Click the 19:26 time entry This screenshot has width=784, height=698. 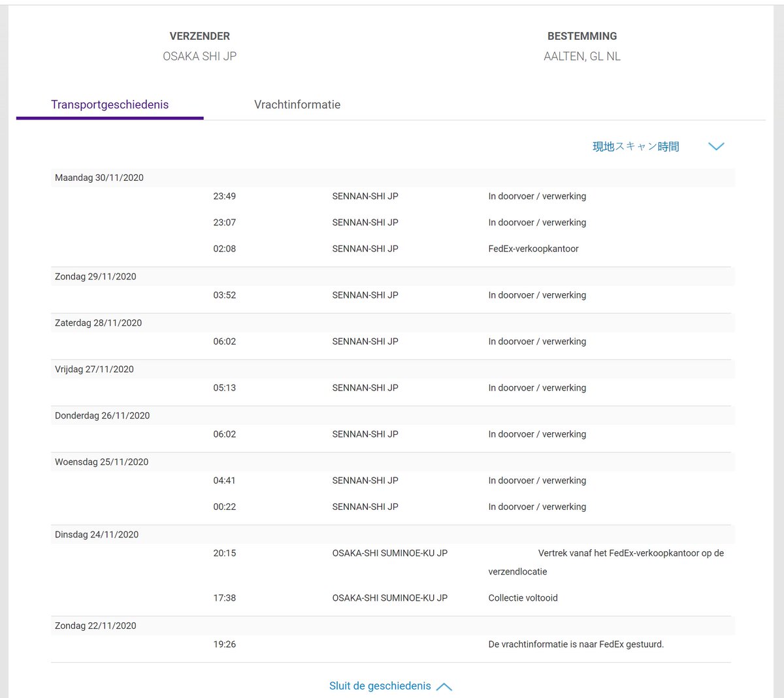[x=225, y=644]
